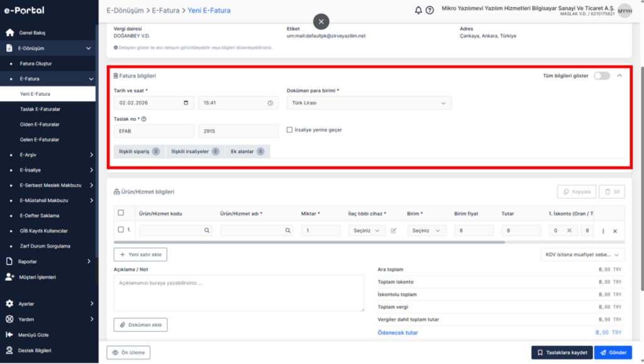Image resolution: width=644 pixels, height=364 pixels.
Task: Open the date picker calendar icon
Action: pyautogui.click(x=186, y=103)
